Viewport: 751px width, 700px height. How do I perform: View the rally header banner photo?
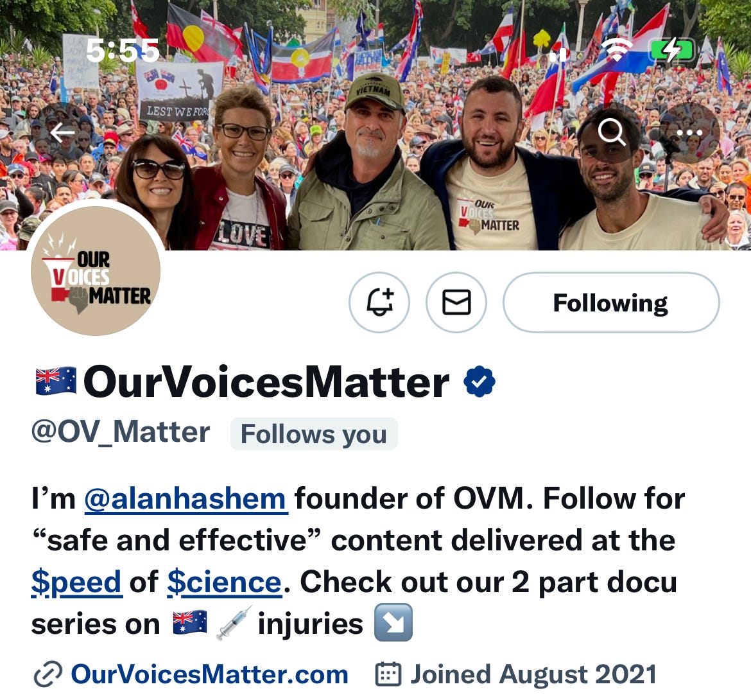376,125
